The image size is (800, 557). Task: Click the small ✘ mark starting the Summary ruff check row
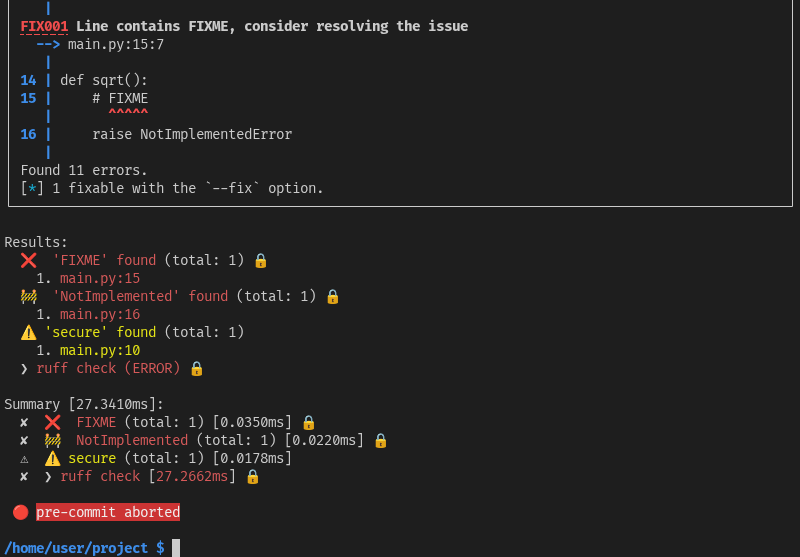point(24,476)
